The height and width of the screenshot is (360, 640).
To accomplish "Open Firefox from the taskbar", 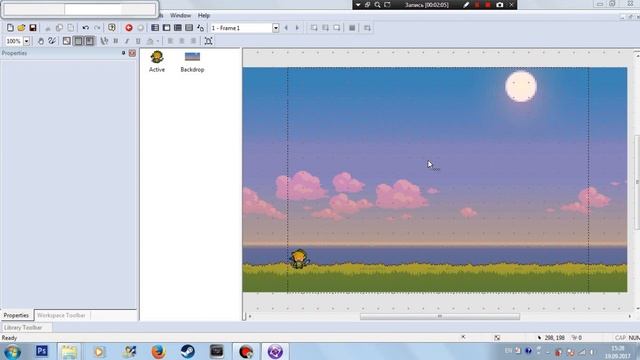I will (x=158, y=351).
